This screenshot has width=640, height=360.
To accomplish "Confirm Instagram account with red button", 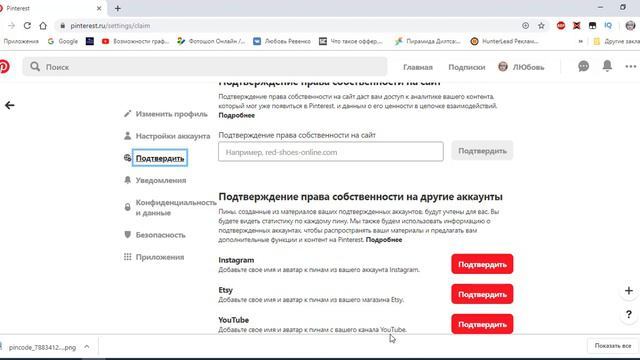I will tap(482, 264).
